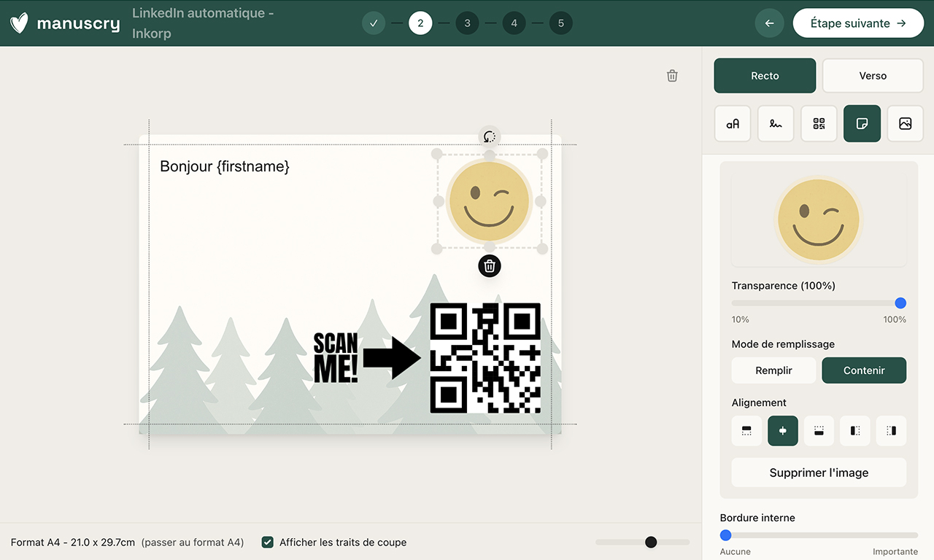Open the signature tool
This screenshot has width=934, height=560.
pos(776,124)
